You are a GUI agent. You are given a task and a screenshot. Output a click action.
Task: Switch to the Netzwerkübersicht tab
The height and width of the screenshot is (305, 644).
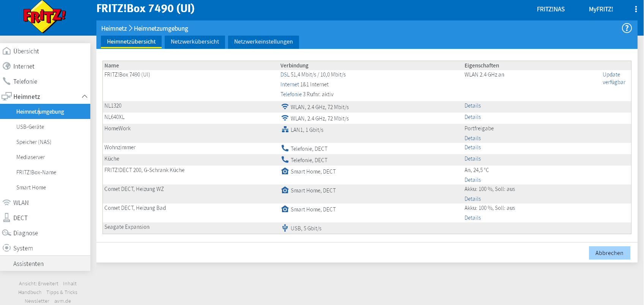click(x=195, y=42)
